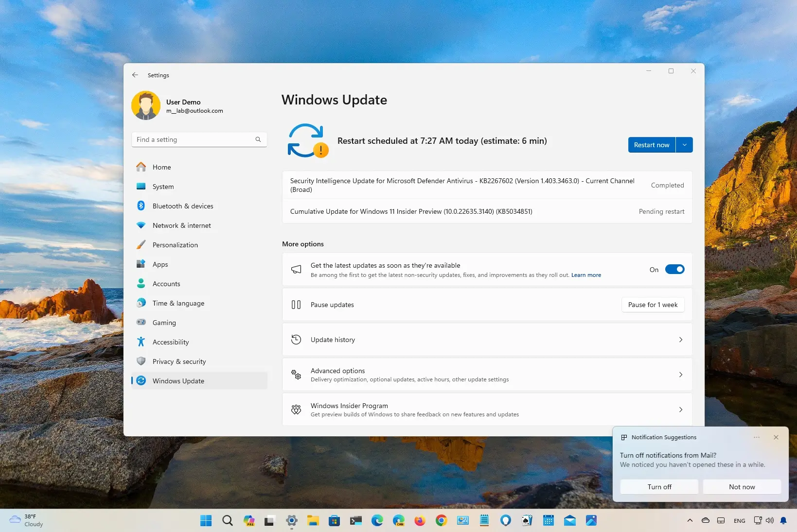Screen dimensions: 797x532
Task: Open Accessibility settings
Action: coord(199,342)
